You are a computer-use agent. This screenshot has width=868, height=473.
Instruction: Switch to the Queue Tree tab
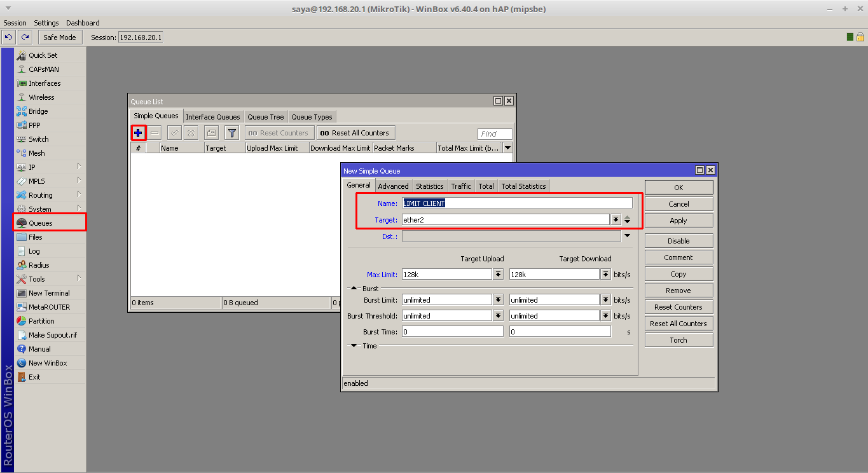pyautogui.click(x=265, y=116)
